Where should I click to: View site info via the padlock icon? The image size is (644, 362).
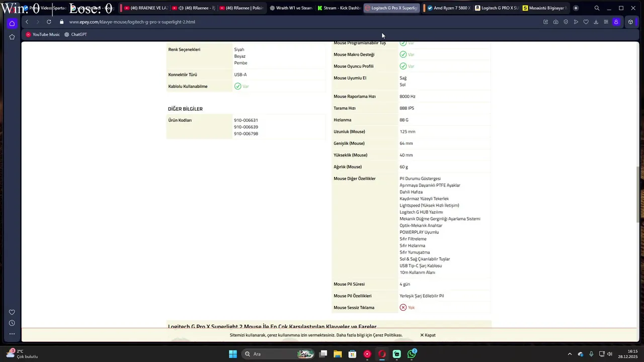[x=62, y=22]
